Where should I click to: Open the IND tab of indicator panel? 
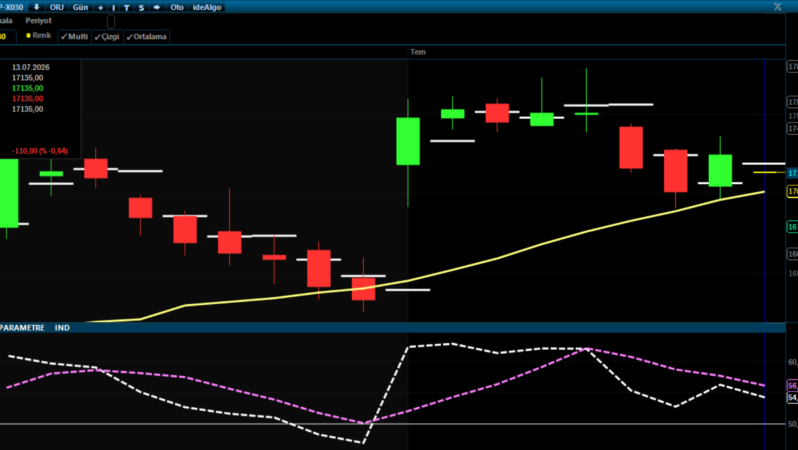tap(62, 327)
